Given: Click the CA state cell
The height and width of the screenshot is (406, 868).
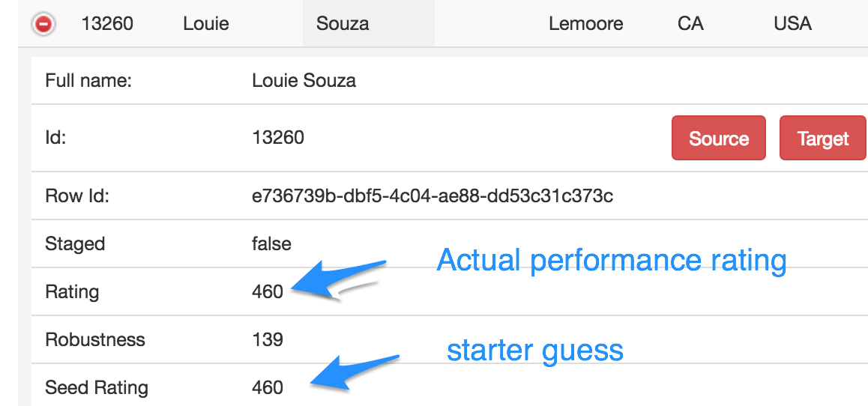Looking at the screenshot, I should pyautogui.click(x=690, y=24).
